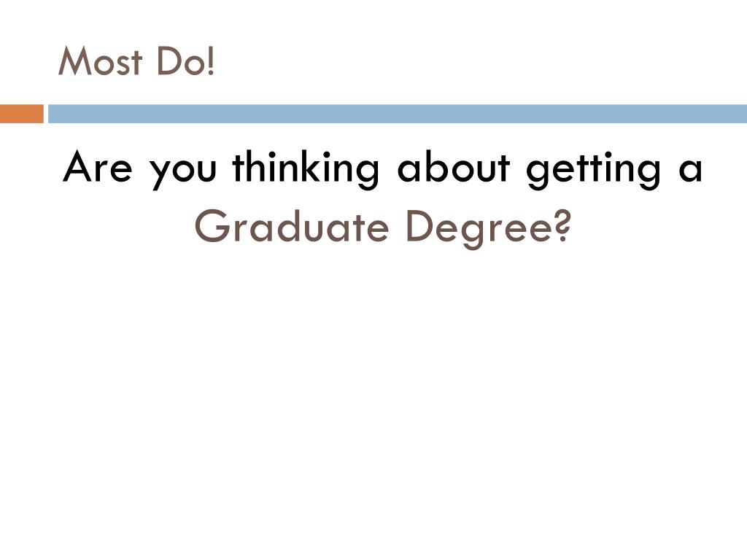This screenshot has width=747, height=560.
Task: Click the blank space right of the title
Action: click(476, 61)
